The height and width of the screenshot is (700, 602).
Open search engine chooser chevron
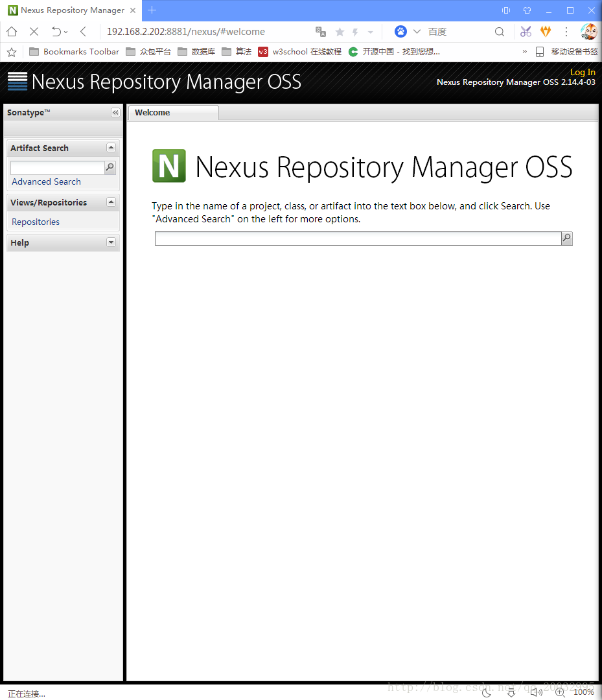pos(417,32)
